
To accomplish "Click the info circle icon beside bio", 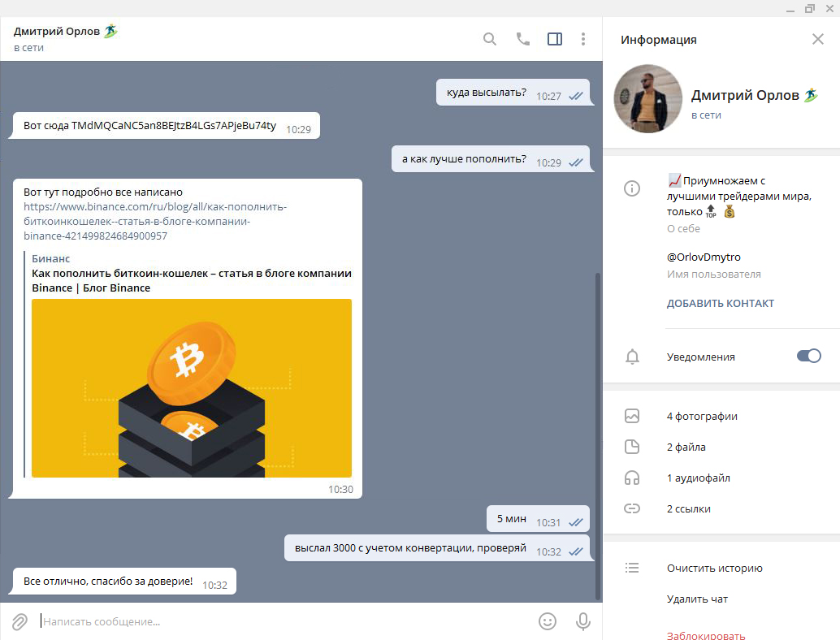I will coord(632,188).
